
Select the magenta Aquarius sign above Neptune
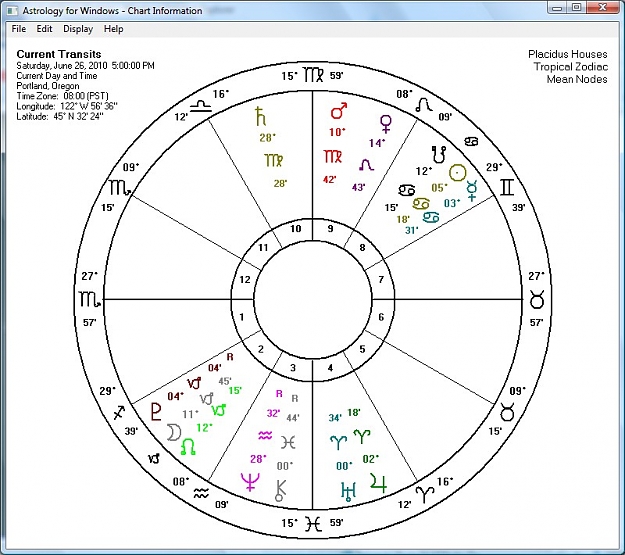tap(265, 435)
